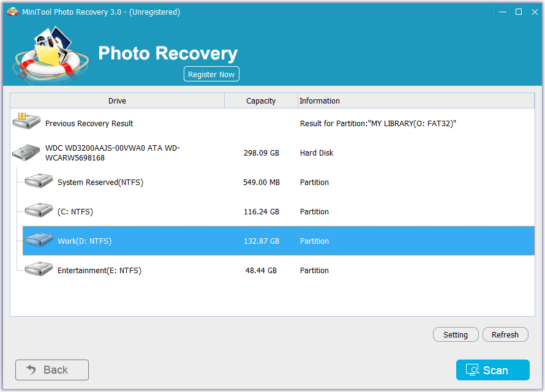Click the 116.24 GB capacity value
Image resolution: width=545 pixels, height=392 pixels.
[x=261, y=212]
